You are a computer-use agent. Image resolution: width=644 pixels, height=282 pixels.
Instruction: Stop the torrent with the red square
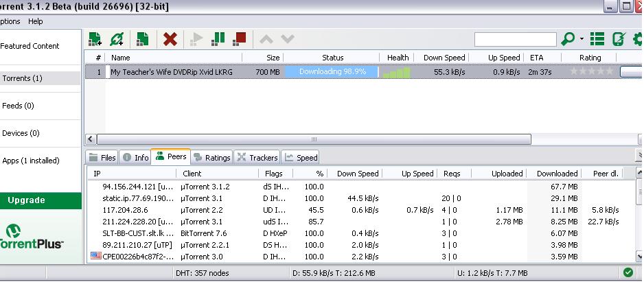239,39
